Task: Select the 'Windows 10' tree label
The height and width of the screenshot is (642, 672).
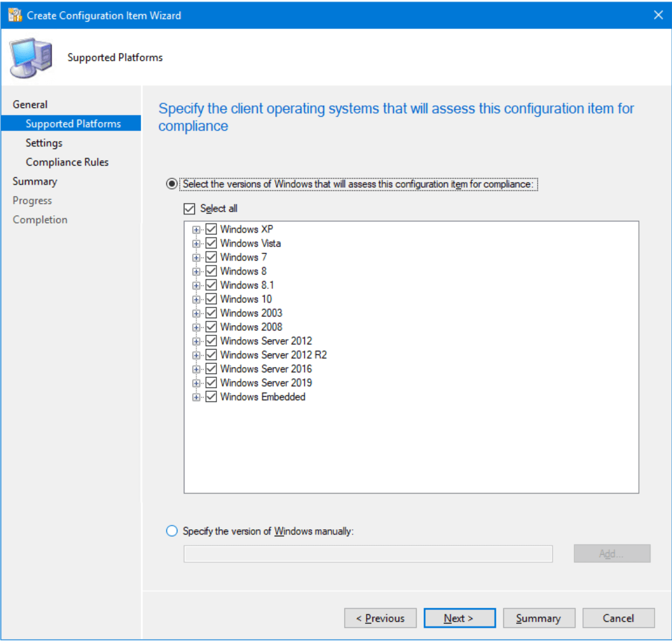Action: (246, 299)
